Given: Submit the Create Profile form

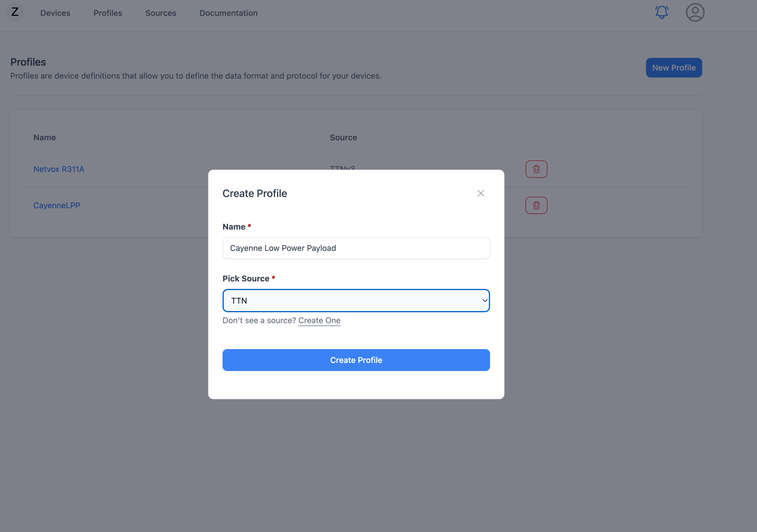Looking at the screenshot, I should tap(356, 360).
